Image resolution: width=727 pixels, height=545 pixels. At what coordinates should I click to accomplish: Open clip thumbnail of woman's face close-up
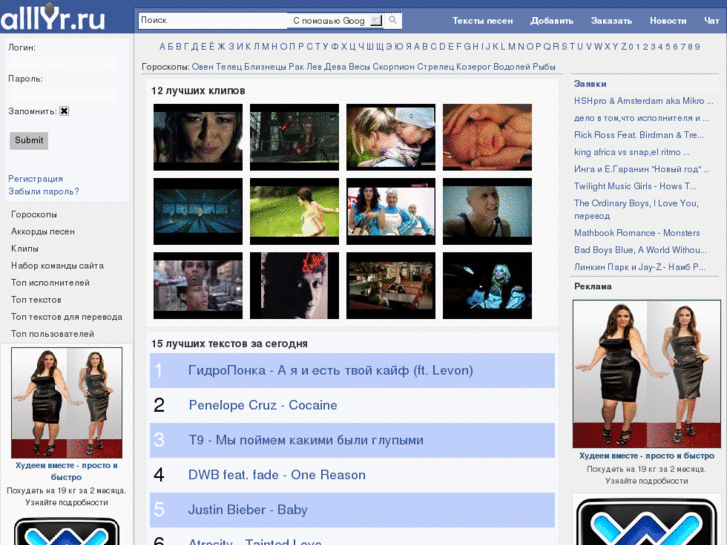coord(198,137)
